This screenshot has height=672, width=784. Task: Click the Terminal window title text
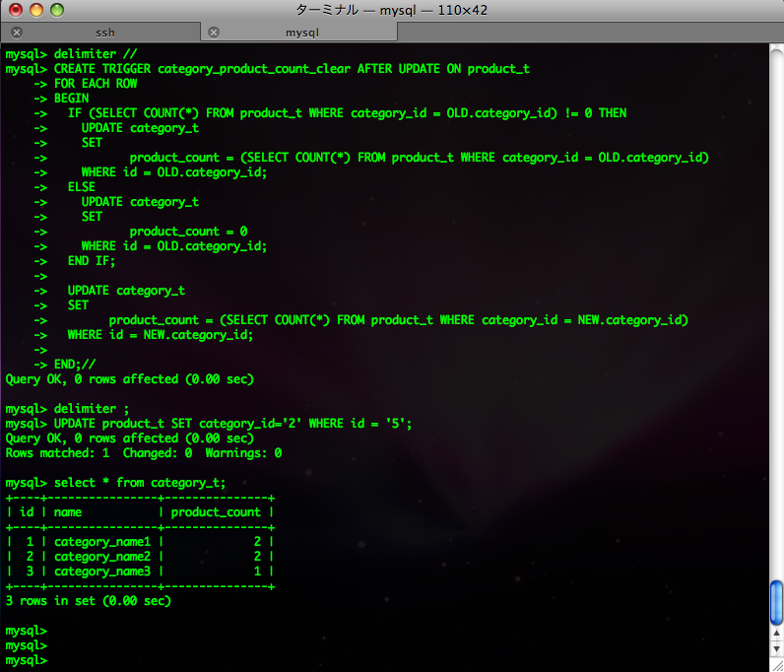click(x=391, y=10)
